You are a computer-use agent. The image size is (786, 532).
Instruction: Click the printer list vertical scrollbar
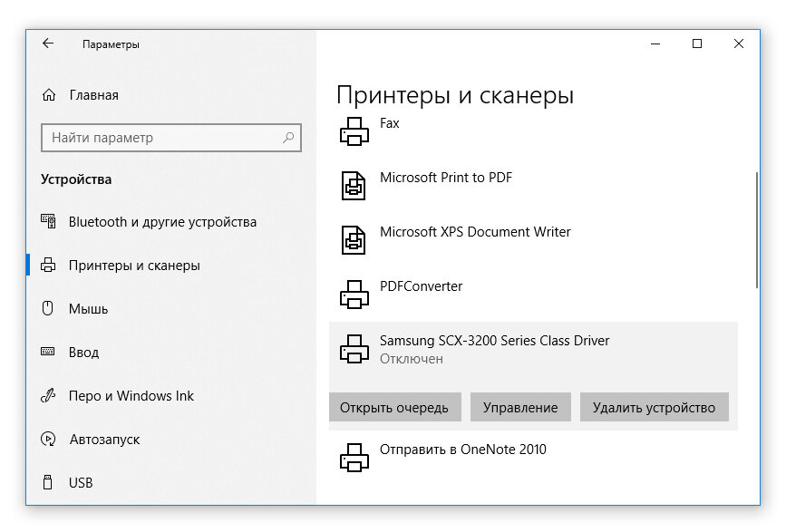coord(756,230)
